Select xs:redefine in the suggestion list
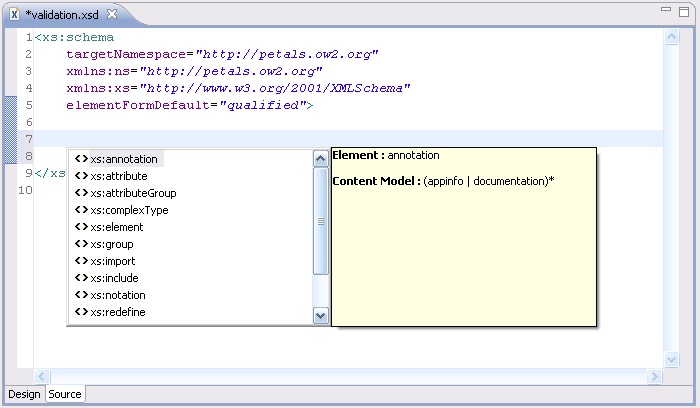700x408 pixels. click(x=117, y=312)
